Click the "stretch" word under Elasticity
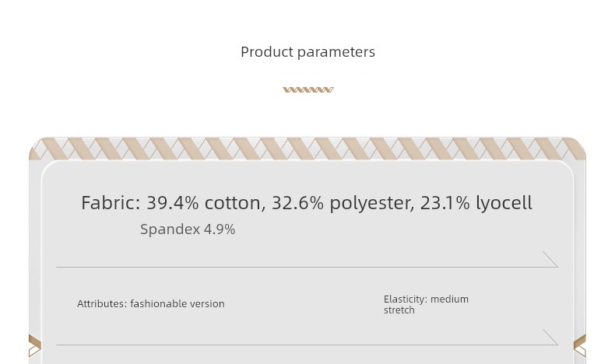Viewport: 615px width, 364px height. pyautogui.click(x=399, y=310)
